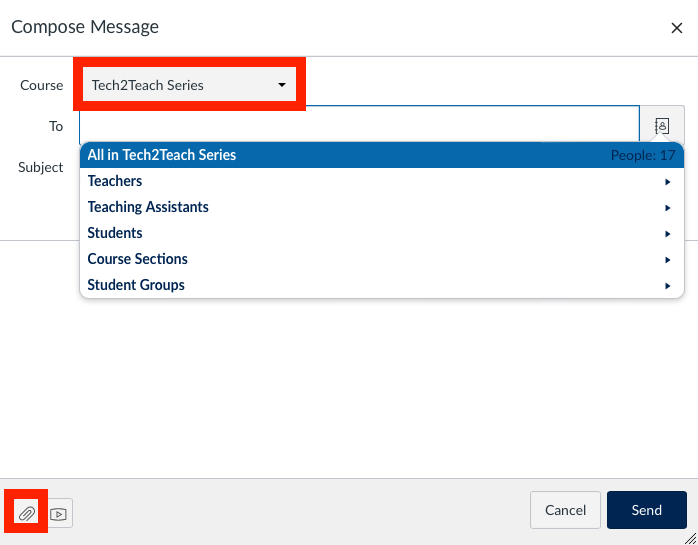The image size is (698, 545).
Task: Click the Course Sections submenu arrow
Action: pyautogui.click(x=667, y=260)
